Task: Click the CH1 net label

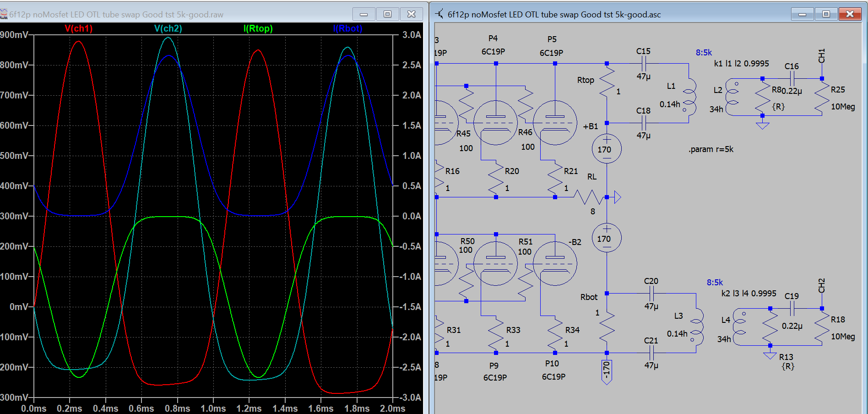Action: point(822,56)
